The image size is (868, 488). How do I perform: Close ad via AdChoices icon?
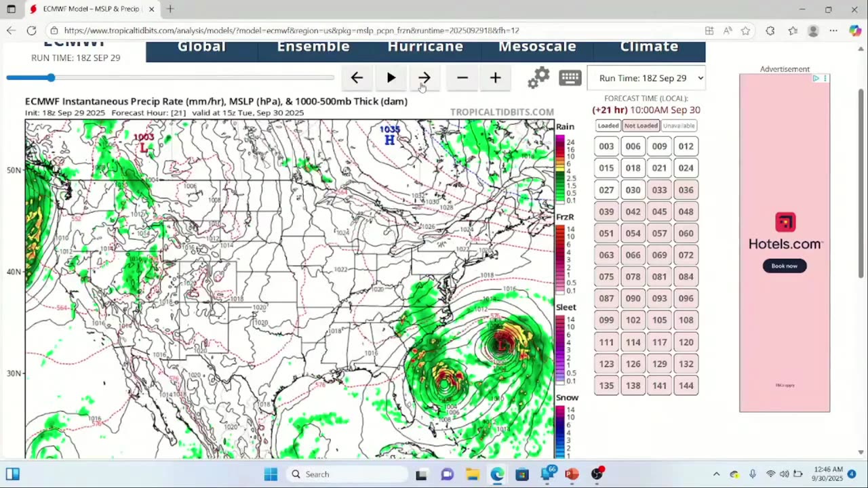[816, 79]
